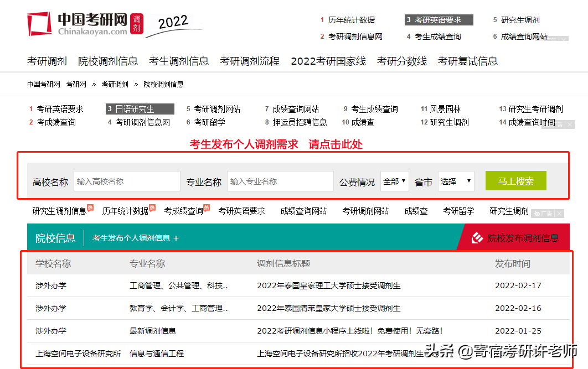Select the 院校信息 tab
This screenshot has width=588, height=369.
click(55, 238)
